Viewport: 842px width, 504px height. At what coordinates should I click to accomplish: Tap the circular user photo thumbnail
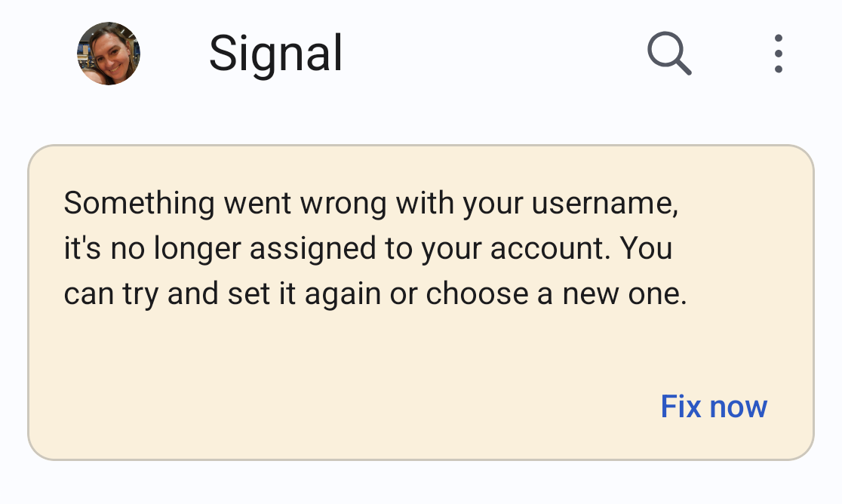(x=109, y=54)
